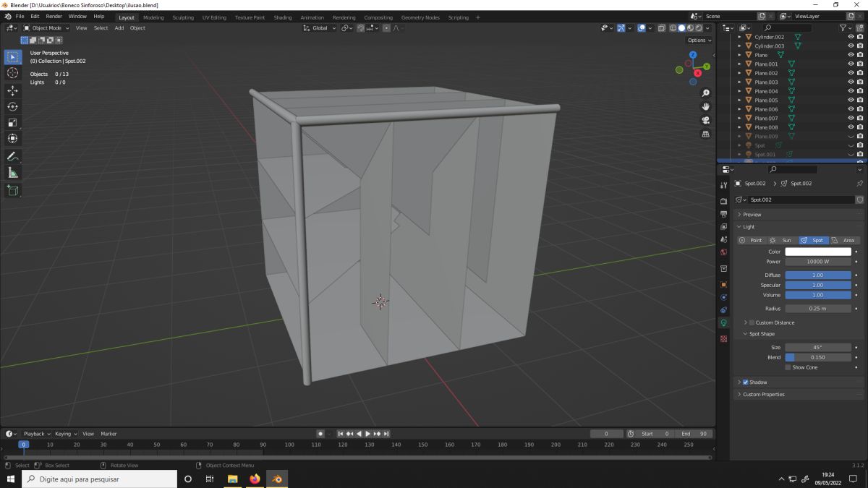Viewport: 868px width, 488px height.
Task: Click the Diffuse slider field
Action: pos(818,275)
